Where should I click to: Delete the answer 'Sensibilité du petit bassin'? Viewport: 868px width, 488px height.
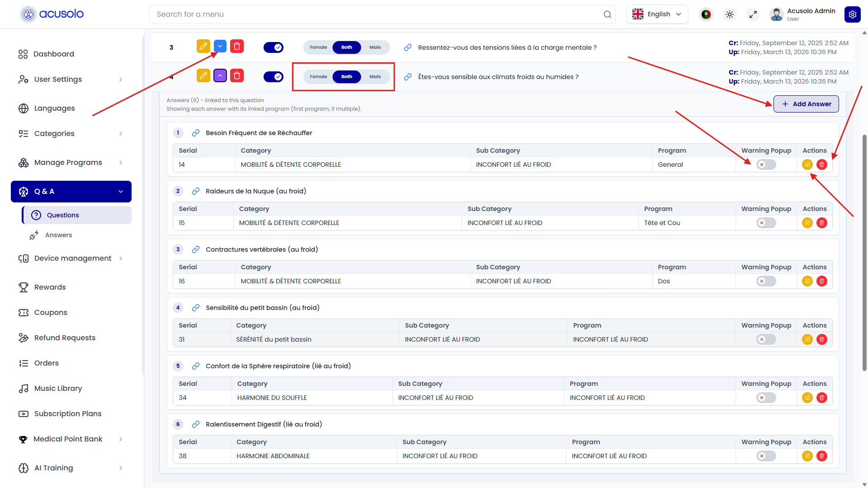pyautogui.click(x=822, y=339)
